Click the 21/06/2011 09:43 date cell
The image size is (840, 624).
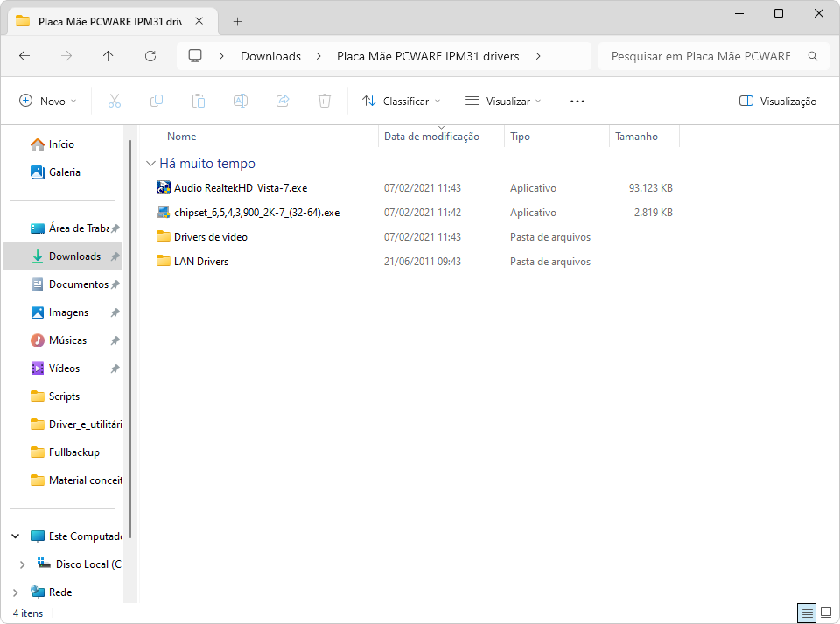point(422,262)
